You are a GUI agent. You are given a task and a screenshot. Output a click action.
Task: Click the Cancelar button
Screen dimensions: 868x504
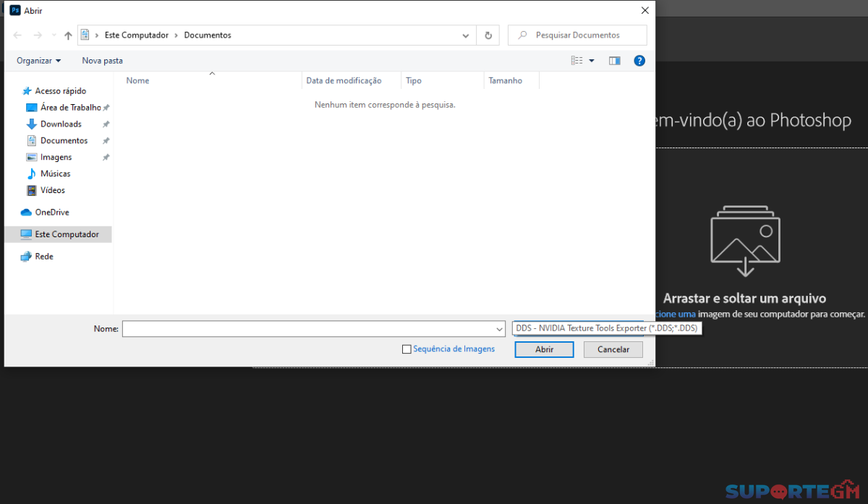[x=613, y=349]
